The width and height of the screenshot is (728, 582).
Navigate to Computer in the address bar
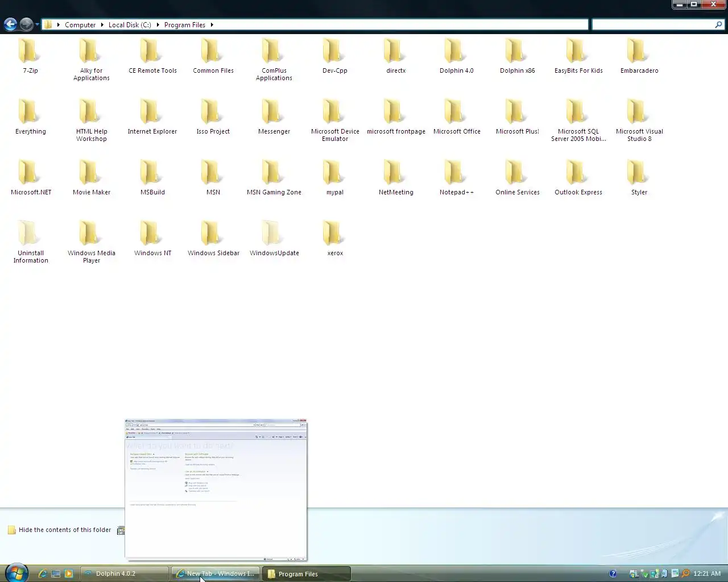pos(80,25)
